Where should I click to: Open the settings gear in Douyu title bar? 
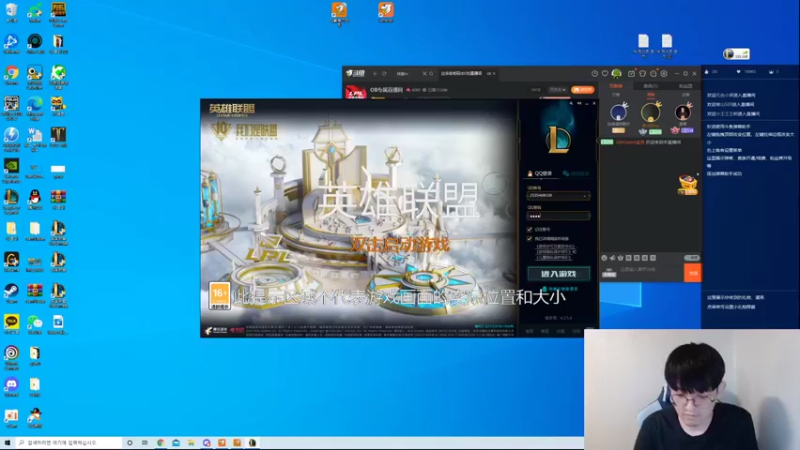(664, 73)
